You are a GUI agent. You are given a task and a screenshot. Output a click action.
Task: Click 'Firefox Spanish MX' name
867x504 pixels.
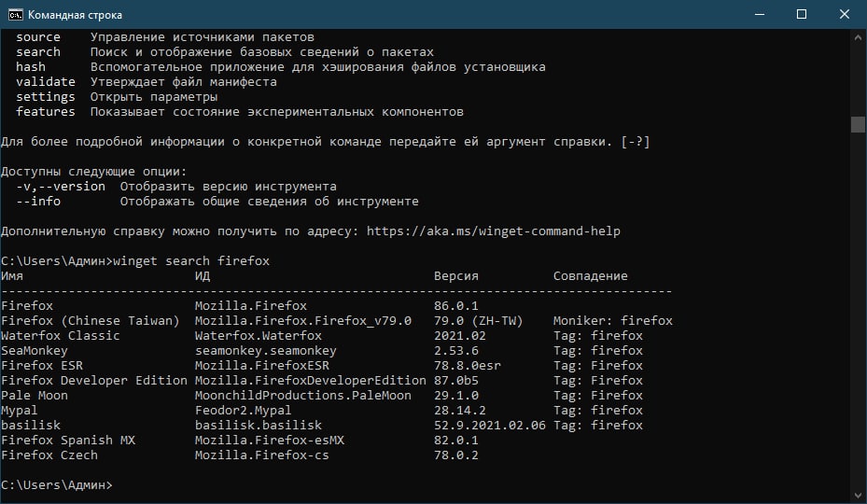coord(68,441)
